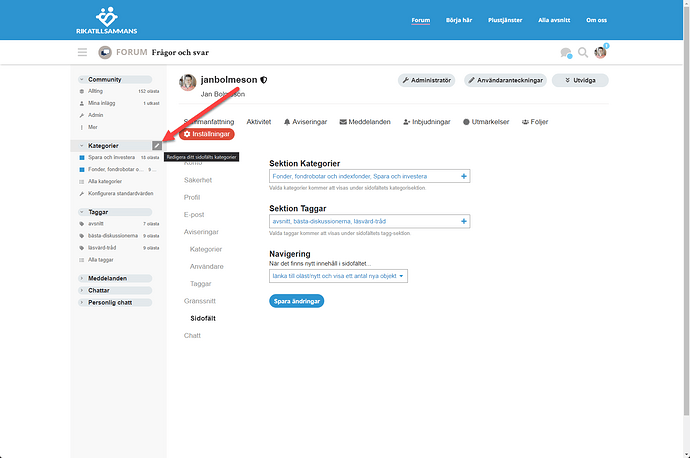Open the chat bubbles icon in header
The height and width of the screenshot is (458, 690).
[566, 53]
